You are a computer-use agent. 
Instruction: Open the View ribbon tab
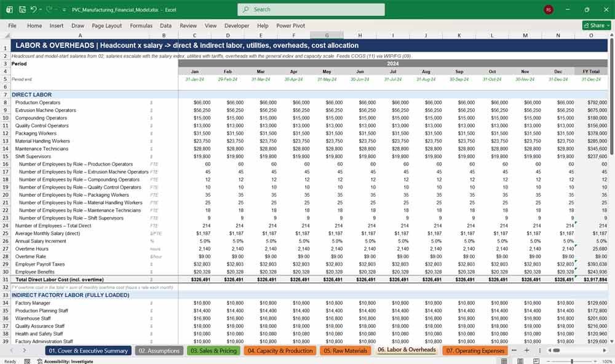[x=210, y=25]
